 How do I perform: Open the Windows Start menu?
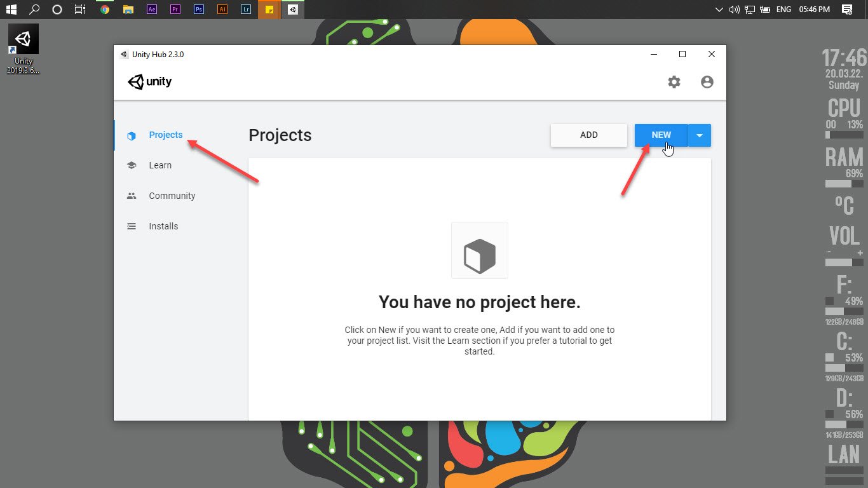11,10
